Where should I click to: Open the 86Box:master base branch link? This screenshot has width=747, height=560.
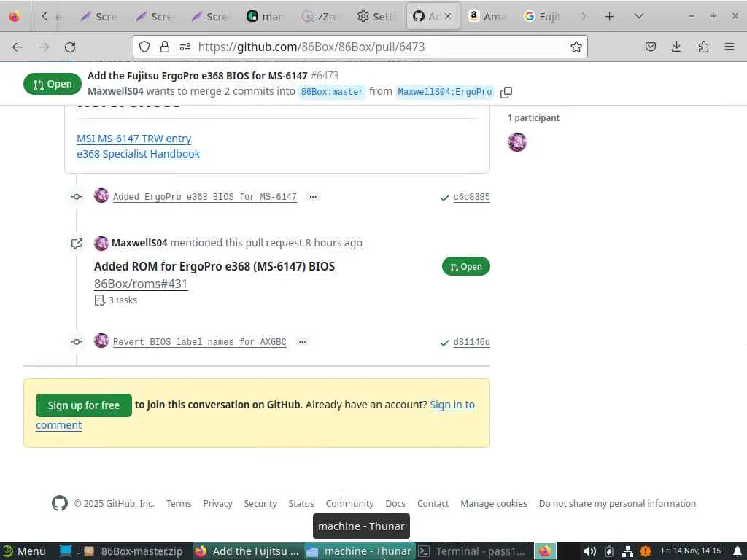[x=332, y=92]
